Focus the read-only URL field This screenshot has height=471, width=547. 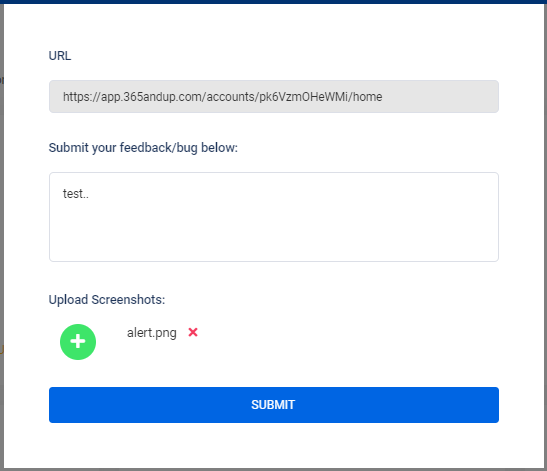click(x=274, y=97)
